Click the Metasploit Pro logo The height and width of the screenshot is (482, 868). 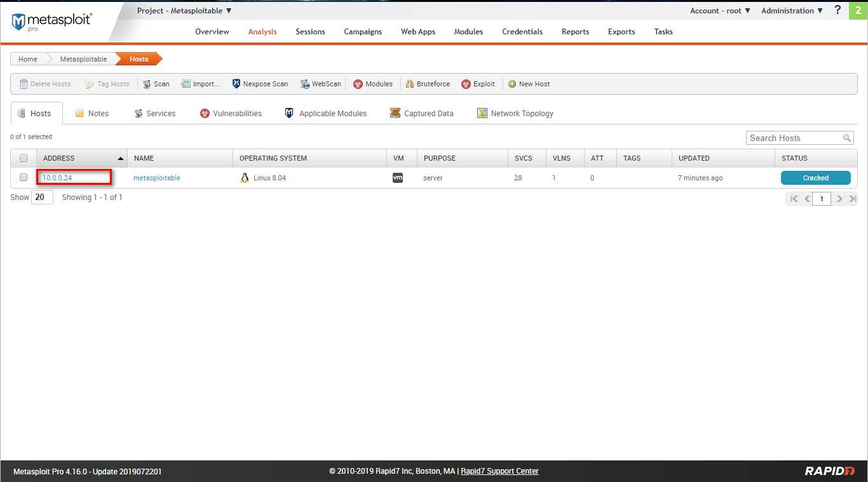click(52, 21)
